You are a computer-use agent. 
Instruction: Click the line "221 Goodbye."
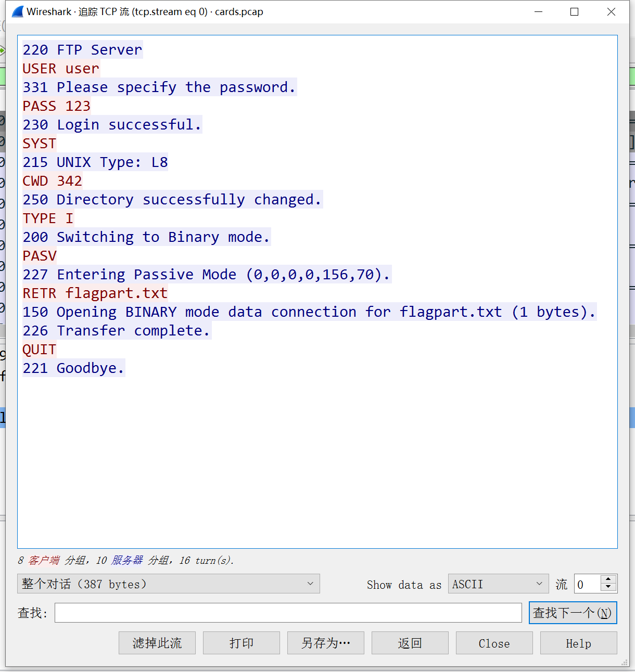73,368
